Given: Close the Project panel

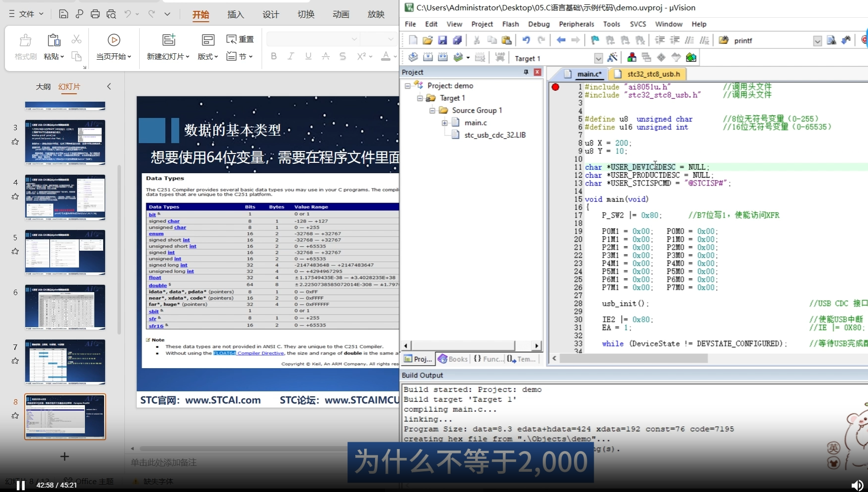Looking at the screenshot, I should pyautogui.click(x=537, y=72).
